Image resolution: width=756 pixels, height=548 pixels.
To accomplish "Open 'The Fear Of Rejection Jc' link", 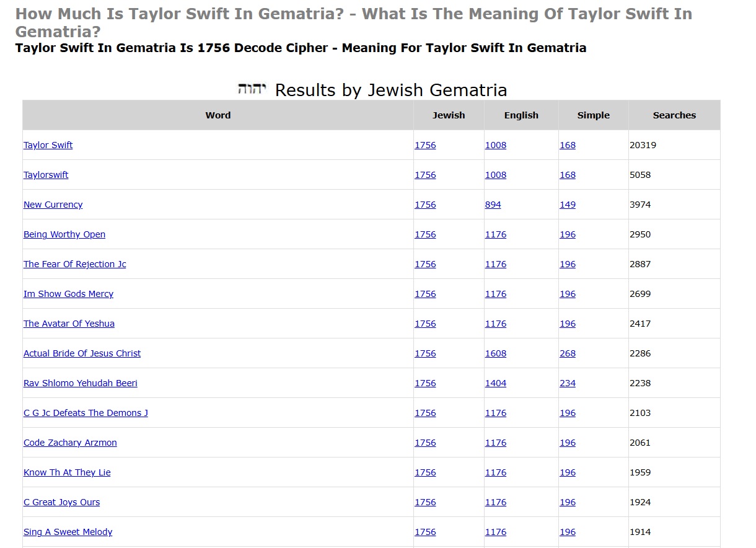I will click(x=75, y=264).
